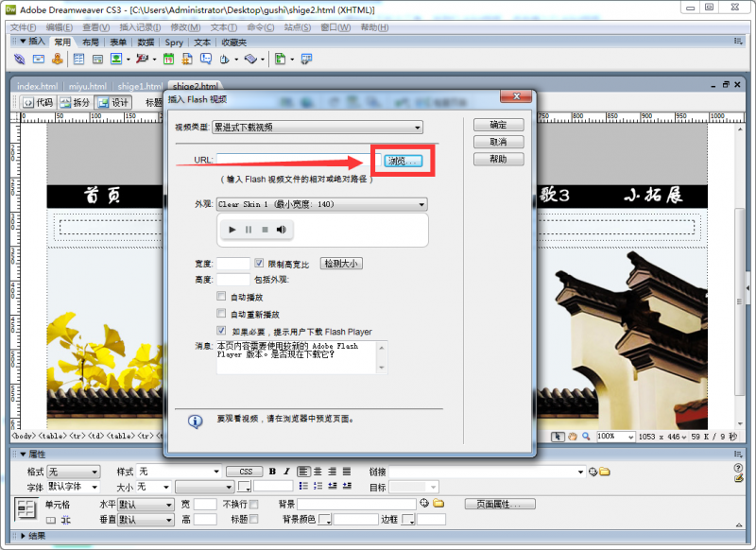Click the Templates insert icon
Image resolution: width=756 pixels, height=550 pixels.
280,60
